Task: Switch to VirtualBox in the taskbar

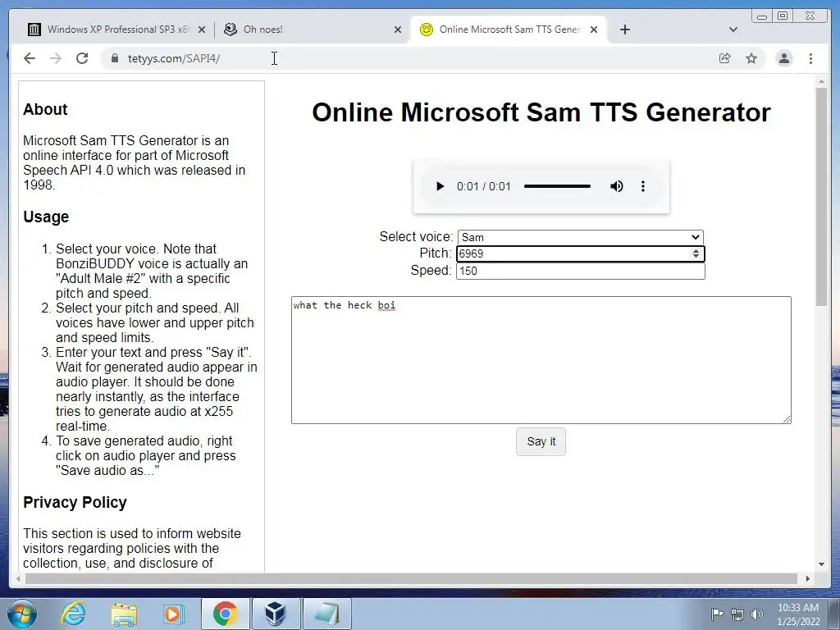Action: click(x=275, y=614)
